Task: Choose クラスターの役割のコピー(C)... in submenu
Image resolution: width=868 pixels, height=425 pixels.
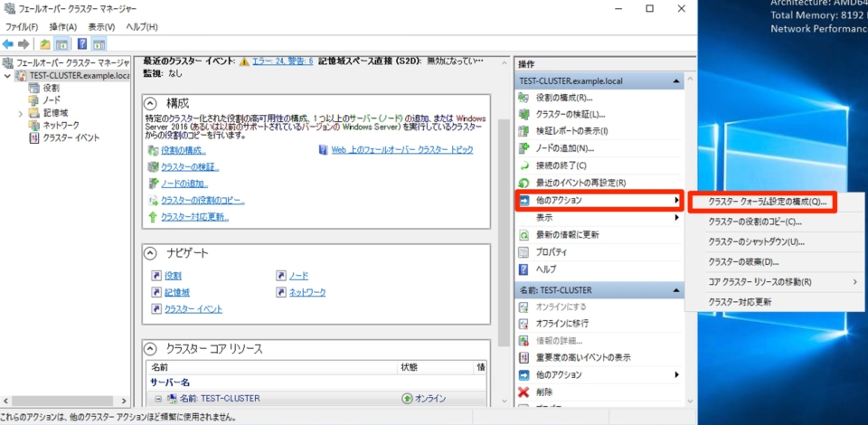Action: pyautogui.click(x=755, y=222)
